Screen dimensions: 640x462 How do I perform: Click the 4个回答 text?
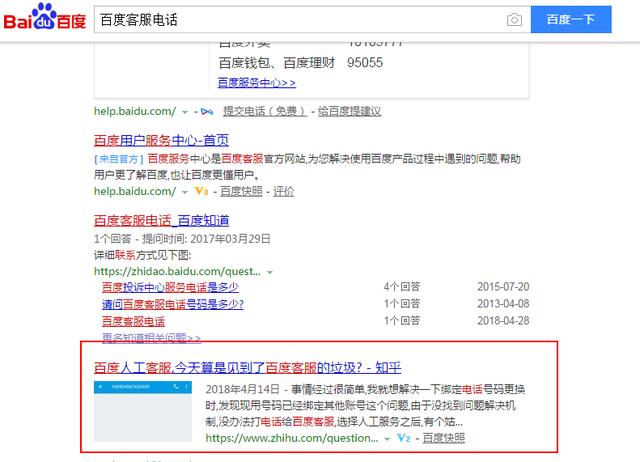[x=402, y=287]
